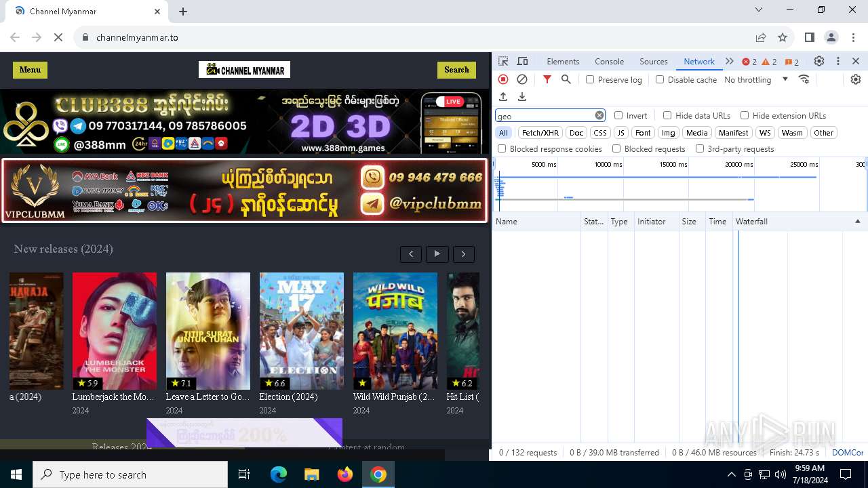Screen dimensions: 868x488
Task: Open the tab search dropdown arrow
Action: pyautogui.click(x=759, y=10)
